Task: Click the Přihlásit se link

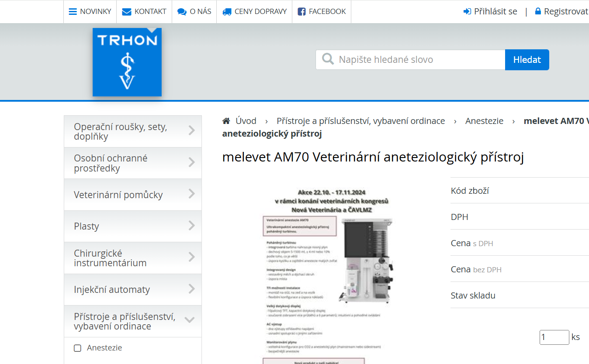Action: coord(495,11)
